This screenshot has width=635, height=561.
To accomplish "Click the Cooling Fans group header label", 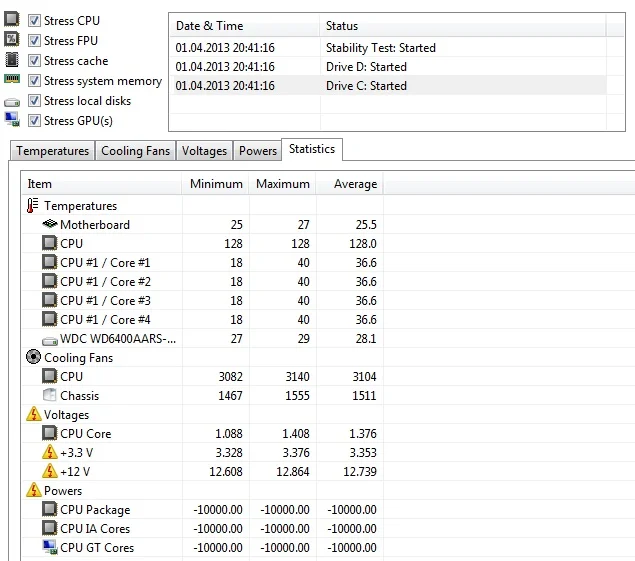I will 79,358.
